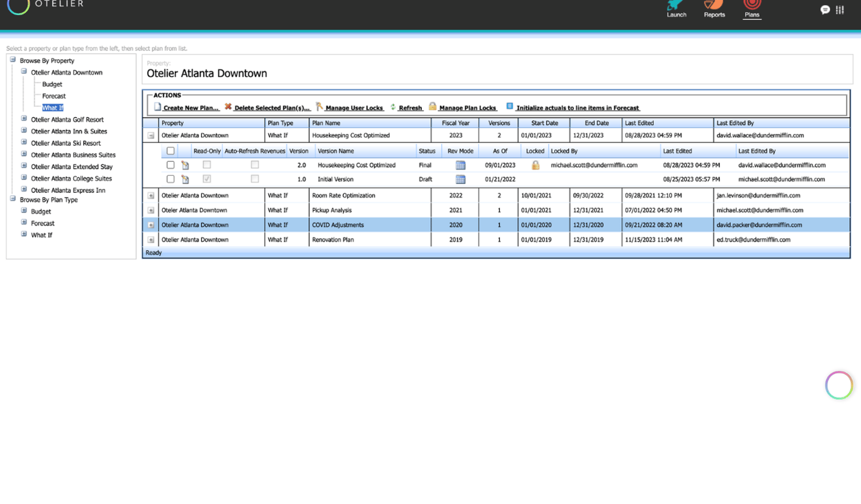Expand Otelier Atlanta Business Suites node
Screen dimensions: 861x504
24,154
